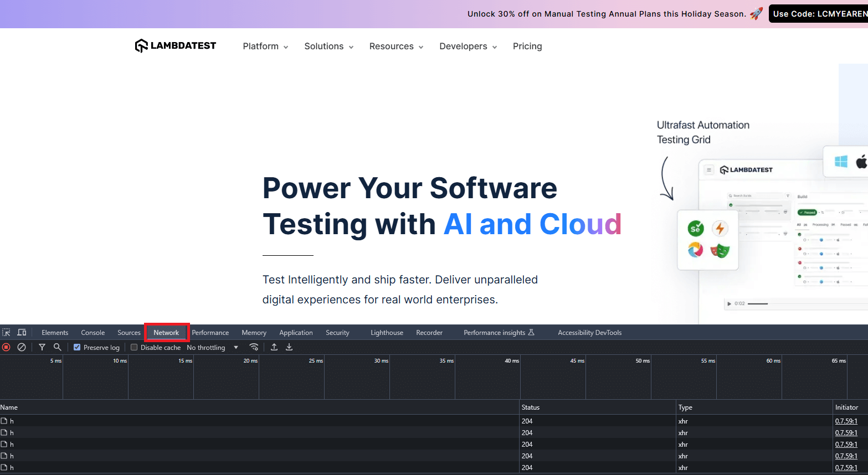Open search in the Network panel
This screenshot has width=868, height=475.
57,347
